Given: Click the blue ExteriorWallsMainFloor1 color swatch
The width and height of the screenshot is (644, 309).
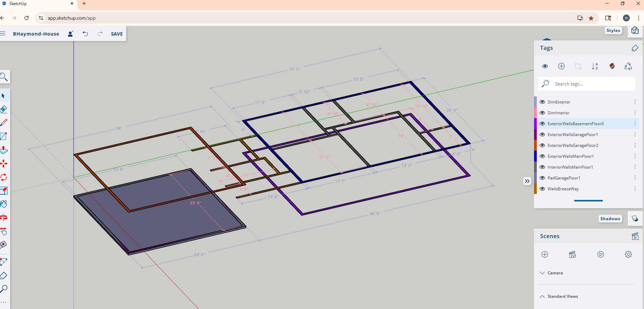Looking at the screenshot, I should tap(535, 156).
